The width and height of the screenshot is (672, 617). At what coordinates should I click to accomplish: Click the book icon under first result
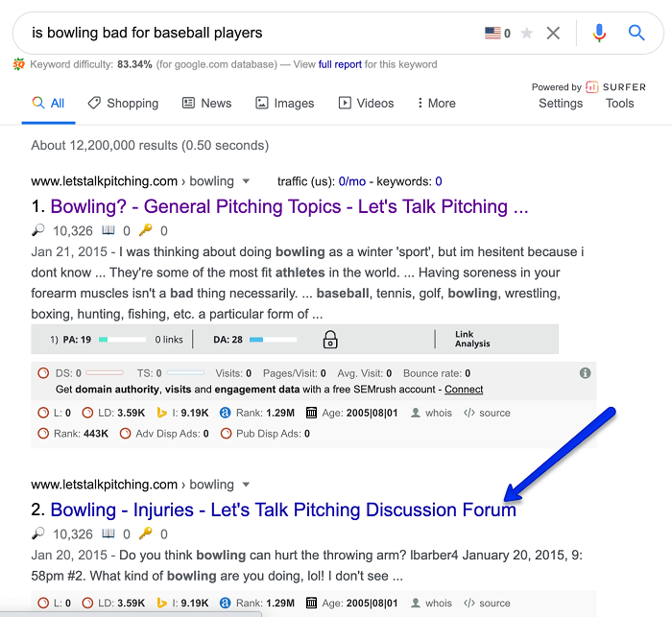(x=108, y=230)
